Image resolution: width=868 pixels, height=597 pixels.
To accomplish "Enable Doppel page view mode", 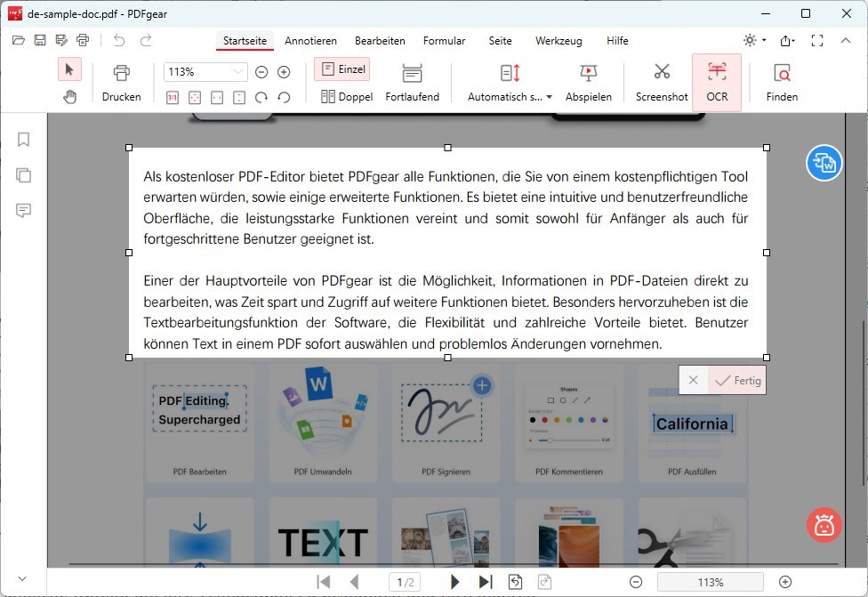I will 347,96.
